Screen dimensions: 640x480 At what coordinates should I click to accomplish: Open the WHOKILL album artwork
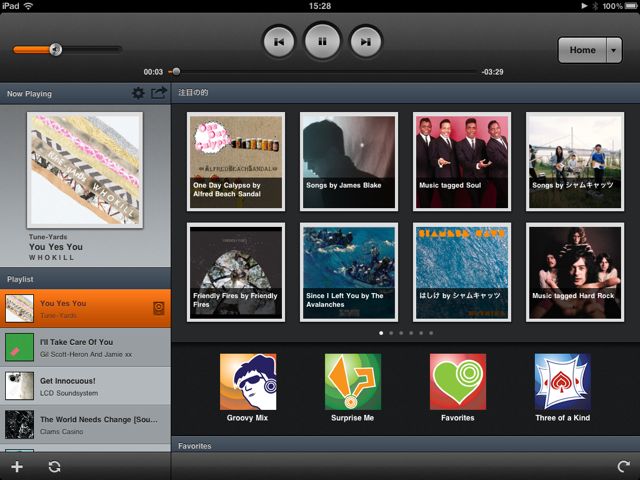click(85, 170)
